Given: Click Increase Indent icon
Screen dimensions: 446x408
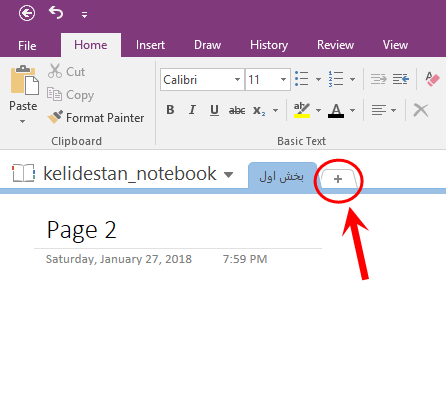Looking at the screenshot, I should 400,79.
